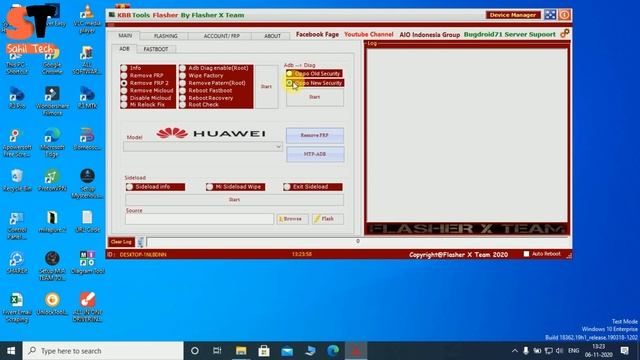
Task: Open Unlock tool desktop shortcut
Action: click(52, 304)
